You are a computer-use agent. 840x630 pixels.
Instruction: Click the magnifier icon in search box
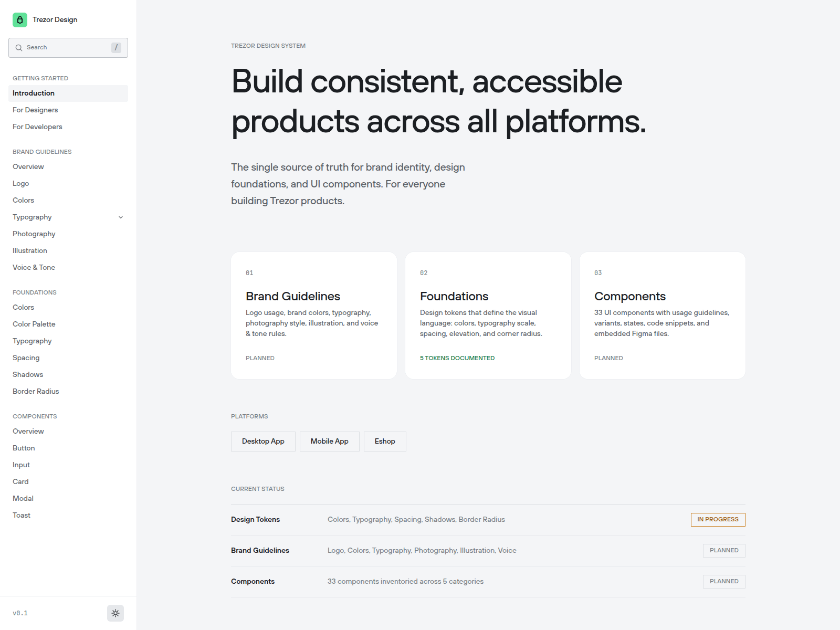[19, 48]
